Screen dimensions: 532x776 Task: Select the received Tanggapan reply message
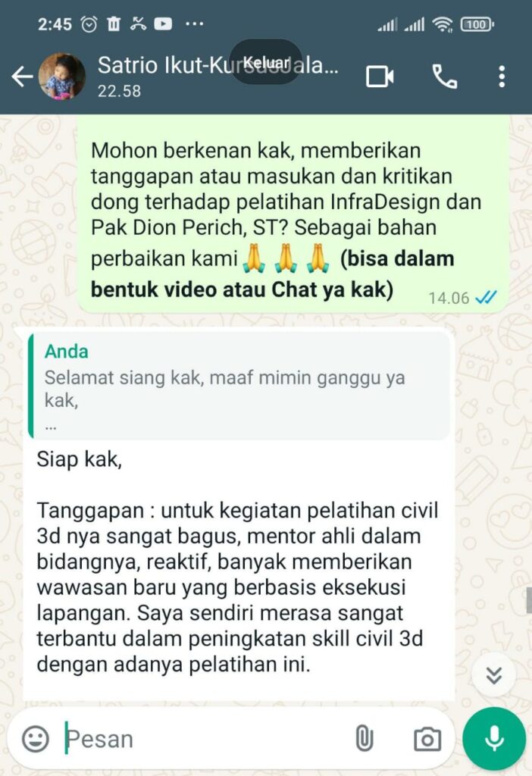(239, 515)
